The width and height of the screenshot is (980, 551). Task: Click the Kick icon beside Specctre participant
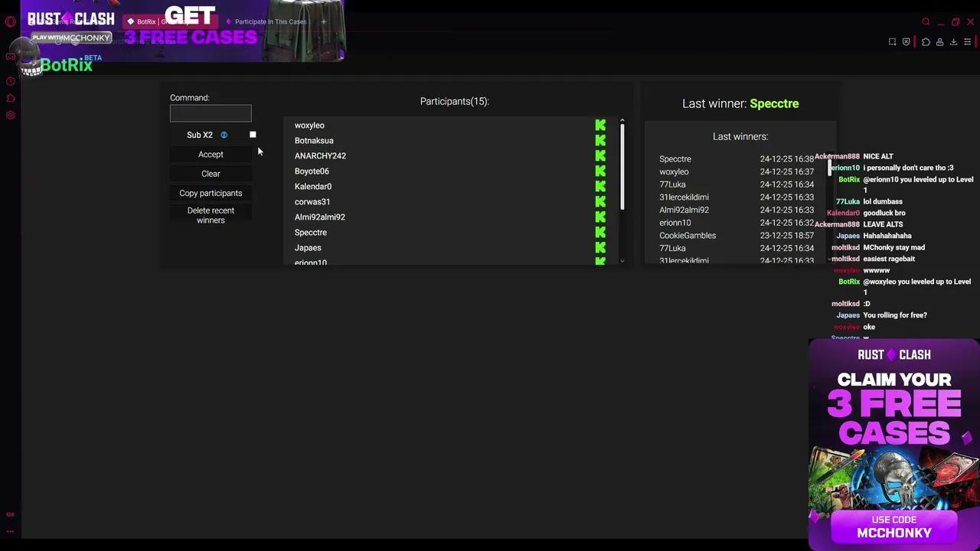coord(600,232)
